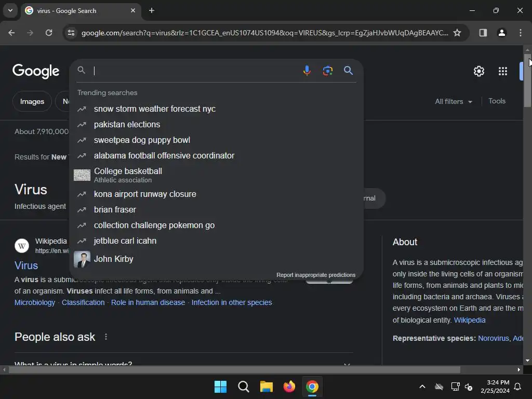Launch Firefox from the taskbar
Viewport: 532px width, 399px height.
[x=289, y=387]
